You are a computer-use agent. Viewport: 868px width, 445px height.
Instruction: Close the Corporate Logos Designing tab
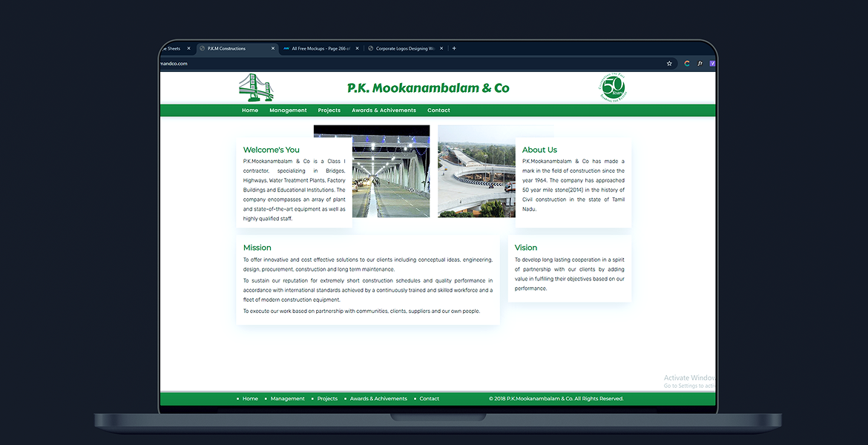441,49
